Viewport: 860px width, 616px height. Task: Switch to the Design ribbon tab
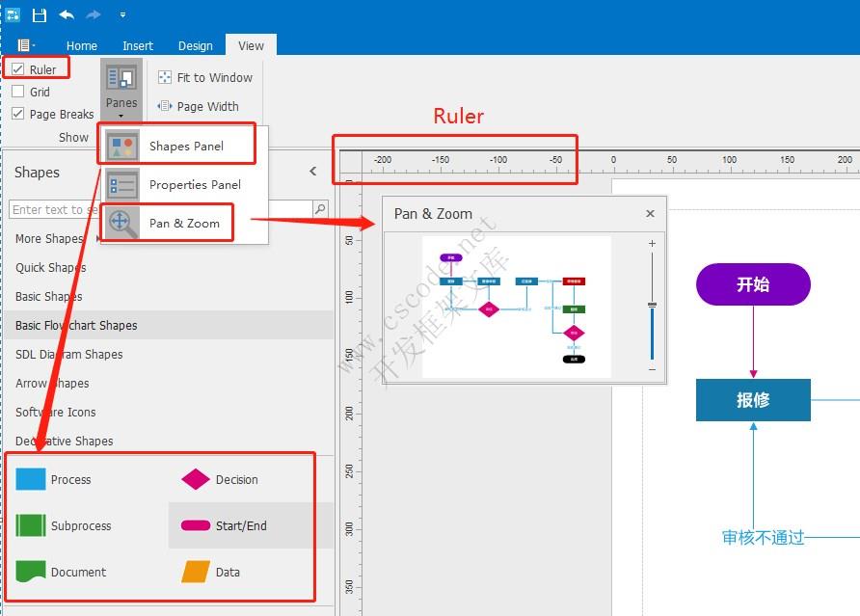point(195,44)
